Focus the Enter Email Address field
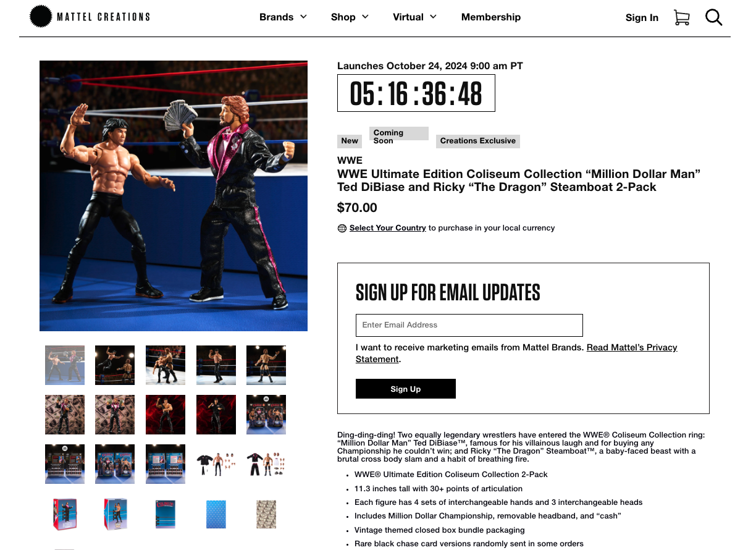The image size is (756, 550). [469, 325]
